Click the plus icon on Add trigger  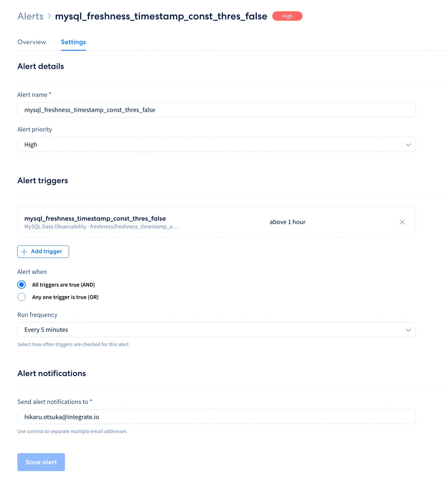pos(24,251)
